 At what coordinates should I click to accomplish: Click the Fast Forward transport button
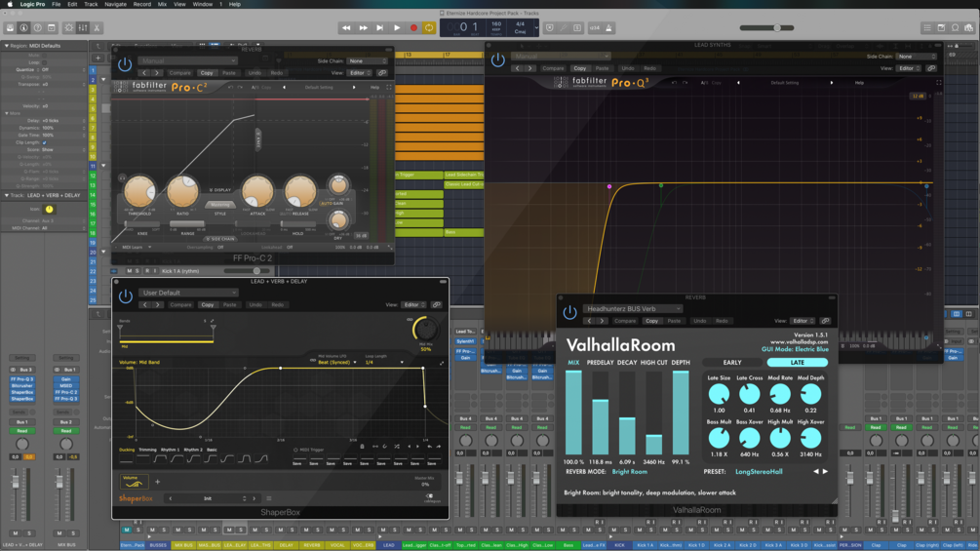363,27
